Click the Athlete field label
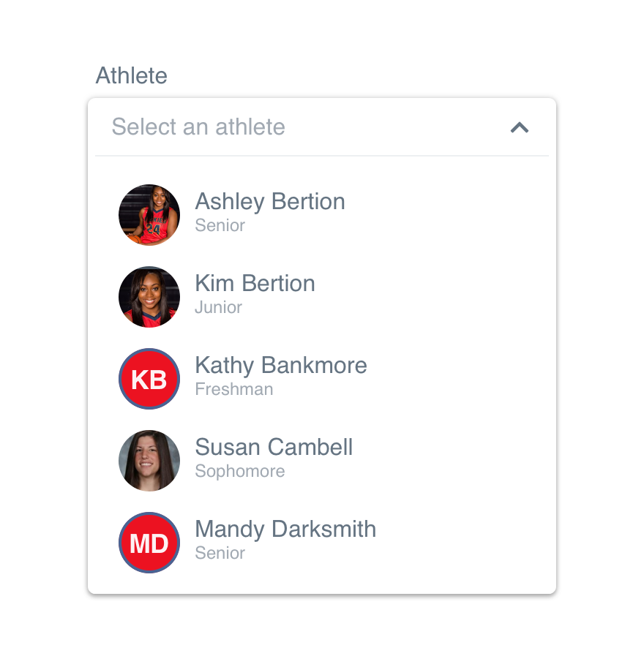 131,76
